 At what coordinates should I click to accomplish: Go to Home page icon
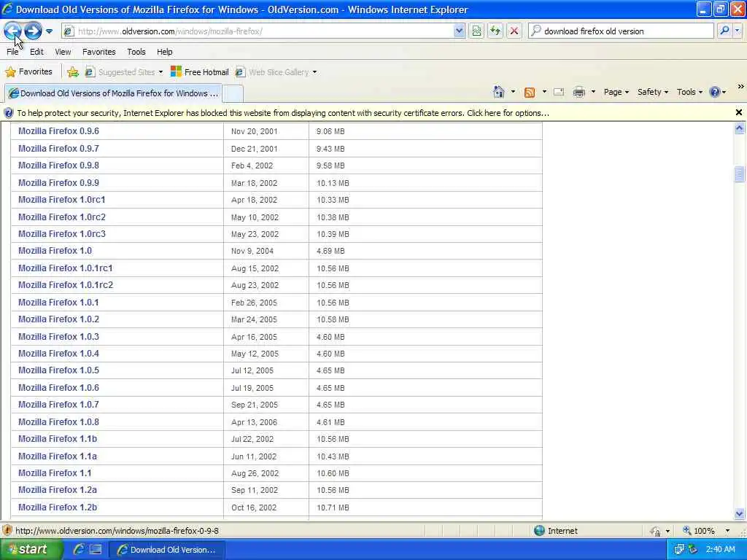(499, 92)
